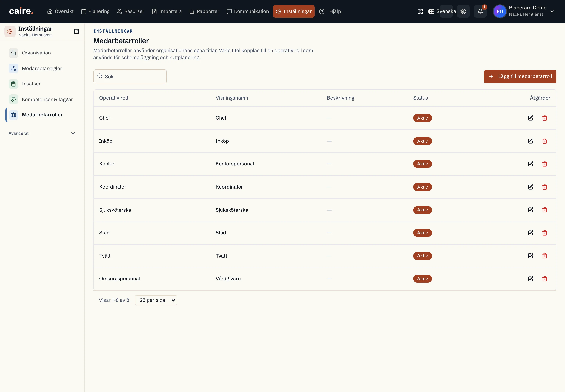Delete the Tvätt role
The height and width of the screenshot is (392, 565).
coord(544,256)
